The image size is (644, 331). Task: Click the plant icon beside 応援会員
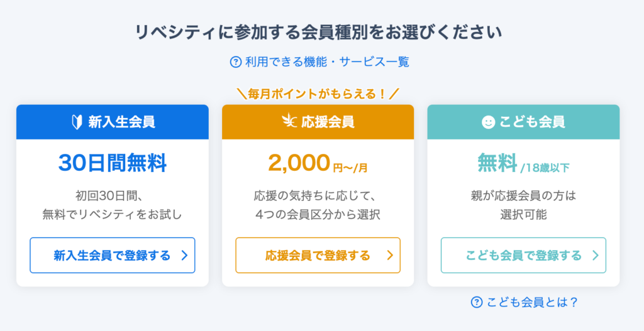(x=289, y=122)
